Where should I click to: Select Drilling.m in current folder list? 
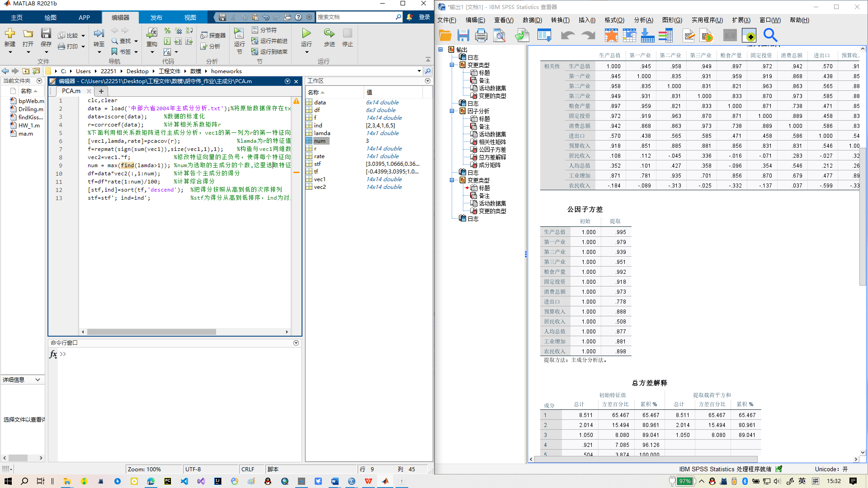pyautogui.click(x=27, y=109)
